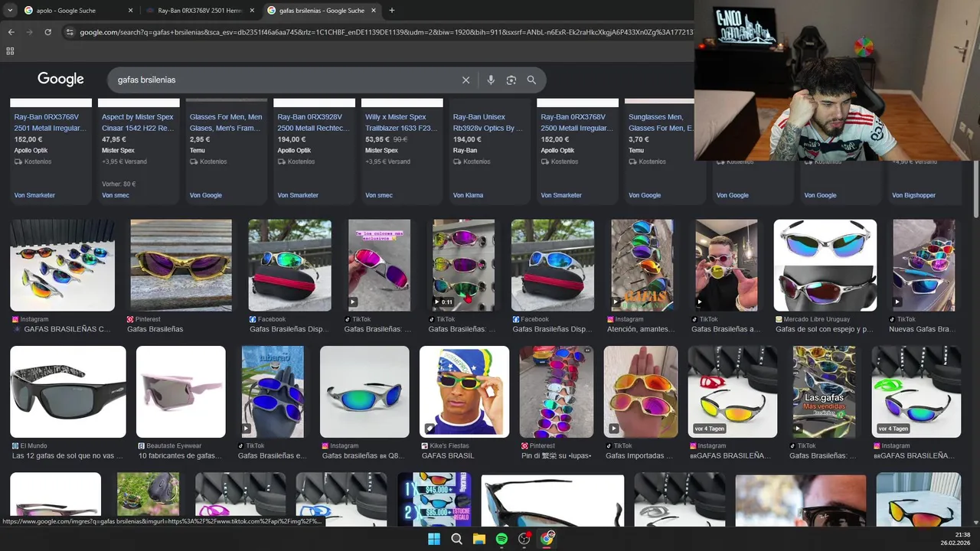Open the Pinterest gold purple-lens glasses image
Viewport: 980px width, 551px height.
click(x=181, y=266)
